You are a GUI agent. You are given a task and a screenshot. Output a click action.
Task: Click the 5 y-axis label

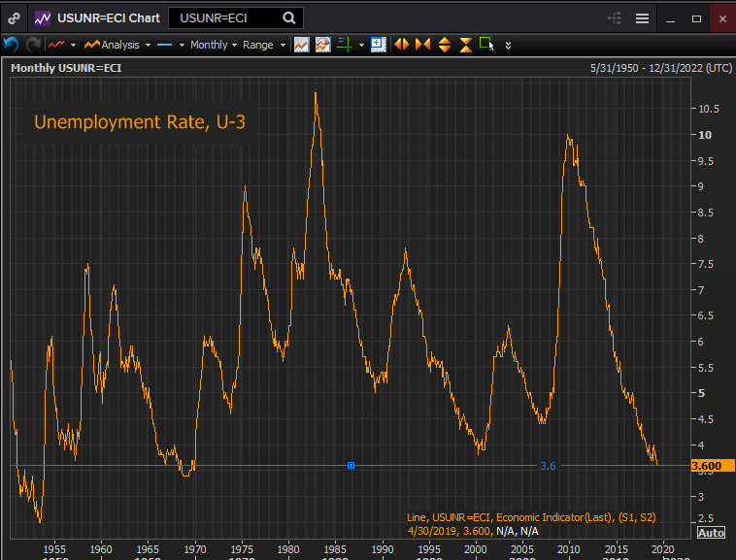(x=701, y=393)
